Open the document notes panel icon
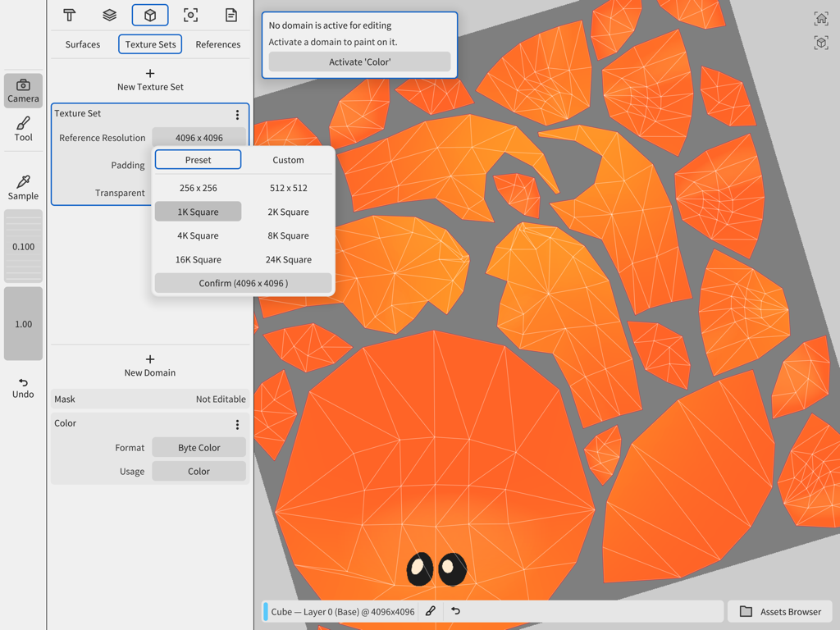Screen dimensions: 840x630 click(x=231, y=15)
